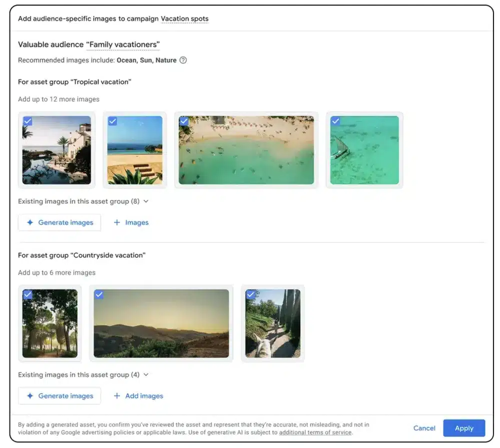This screenshot has height=448, width=500.
Task: Click the aerial beach thumbnail image
Action: point(246,149)
